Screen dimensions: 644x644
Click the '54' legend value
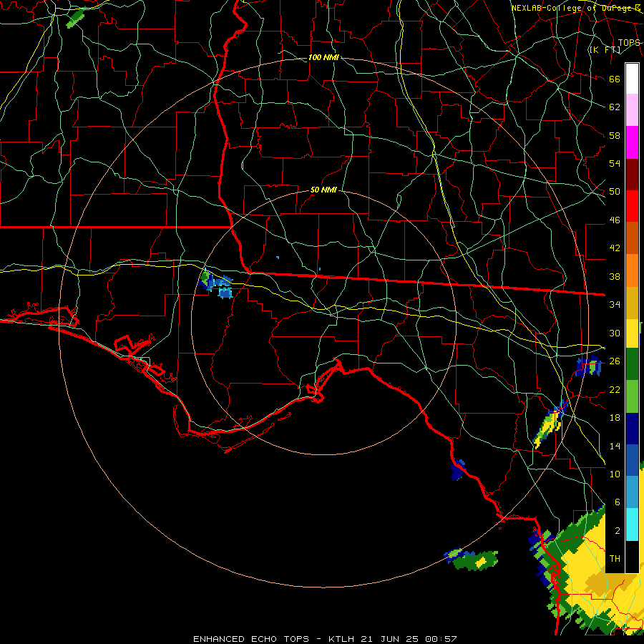[x=615, y=163]
